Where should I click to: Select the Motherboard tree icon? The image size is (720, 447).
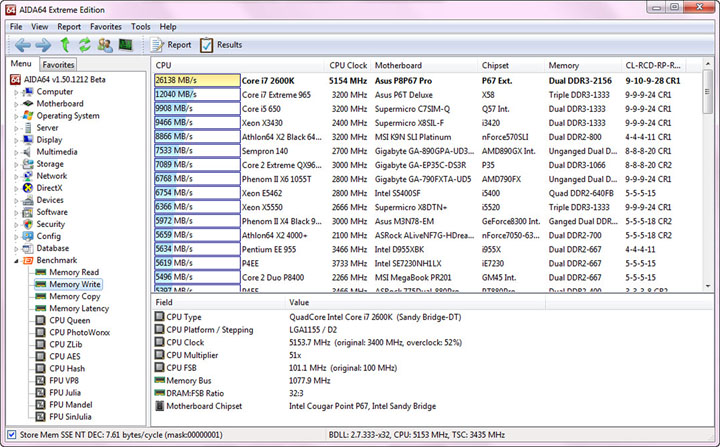pos(28,103)
